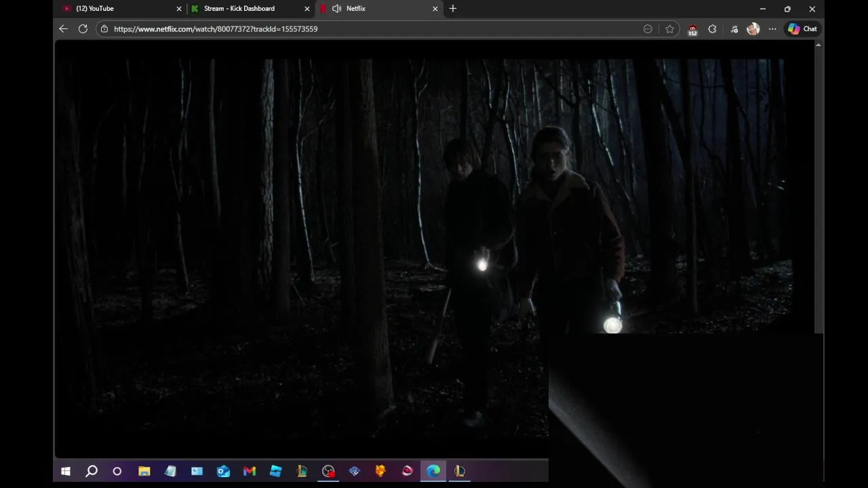This screenshot has height=488, width=868.
Task: Open the media control music icon
Action: click(734, 29)
